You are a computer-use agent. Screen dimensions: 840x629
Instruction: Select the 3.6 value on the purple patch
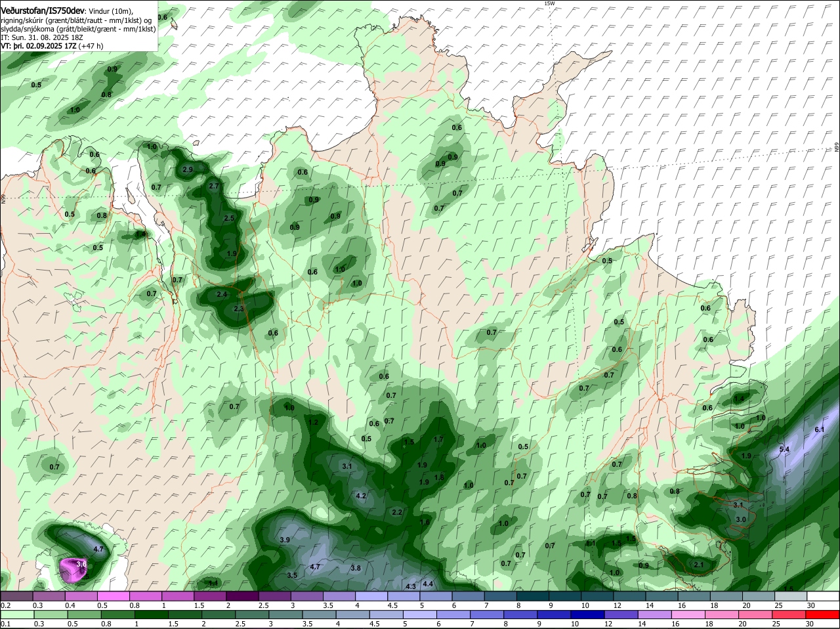tap(81, 563)
